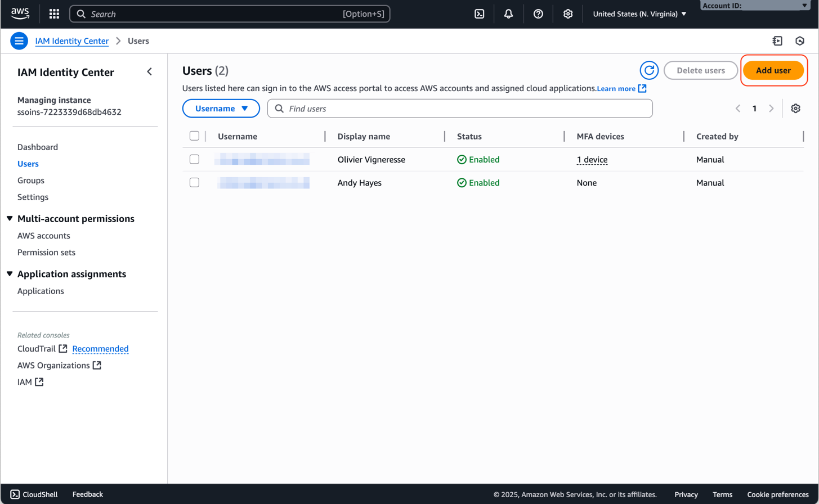Click the Enabled status for Olivier Vigneresse
Image resolution: width=819 pixels, height=504 pixels.
tap(478, 160)
